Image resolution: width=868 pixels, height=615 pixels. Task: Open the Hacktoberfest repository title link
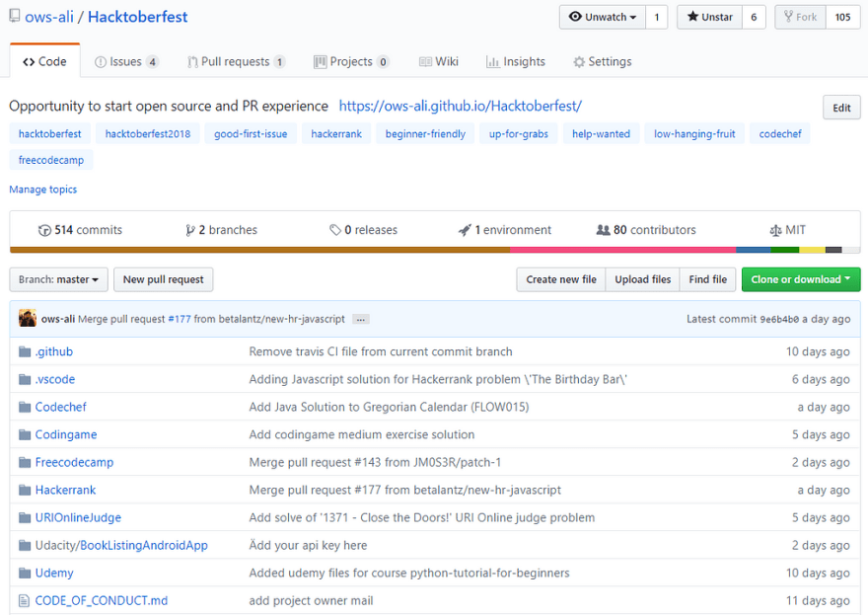click(138, 17)
